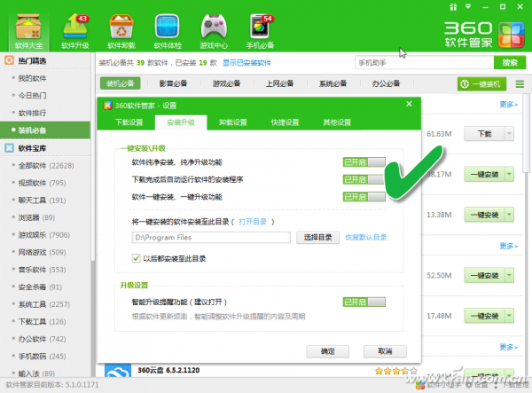532x393 pixels.
Task: Click the main list vertical scrollbar
Action: [527, 132]
